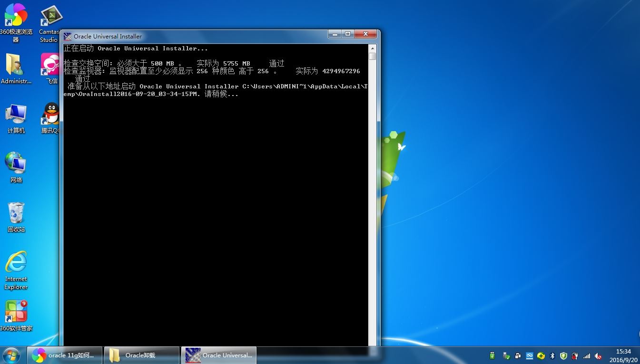Click the muted volume speaker tray icon
The image size is (640, 364).
598,355
